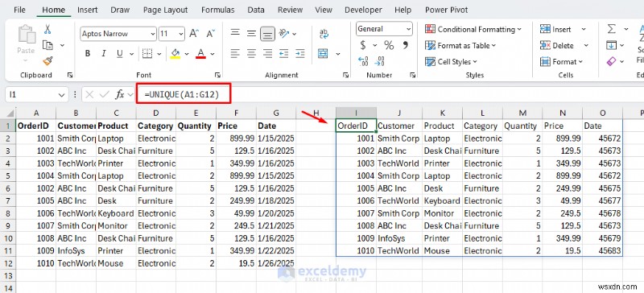Align text left
644x293 pixels.
[235, 53]
